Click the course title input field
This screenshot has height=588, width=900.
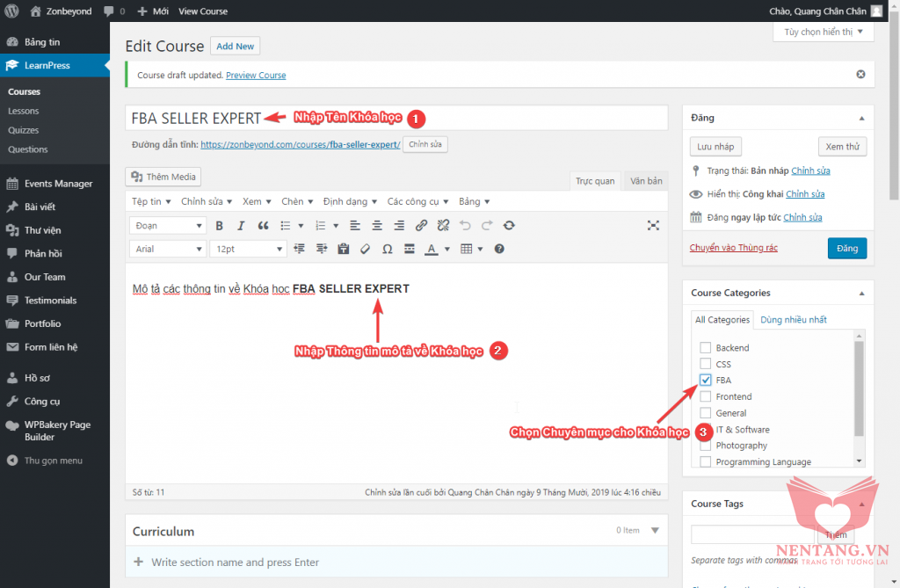point(396,118)
